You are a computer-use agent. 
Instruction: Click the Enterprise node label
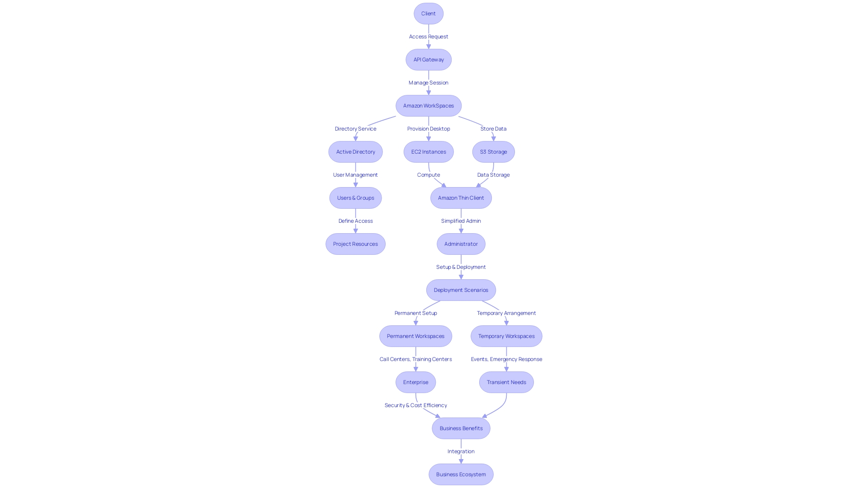415,382
